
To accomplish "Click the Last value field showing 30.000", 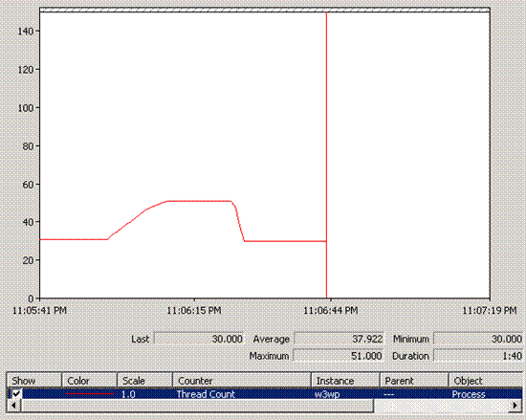I will click(199, 339).
